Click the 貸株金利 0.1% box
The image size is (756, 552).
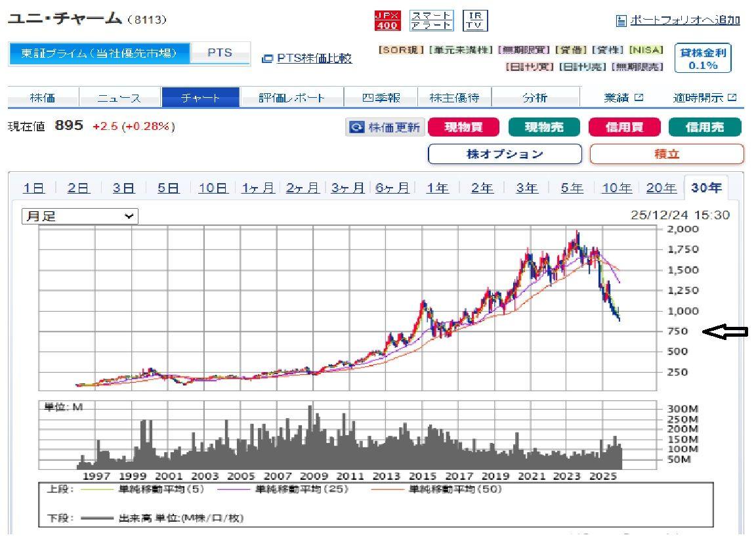703,56
